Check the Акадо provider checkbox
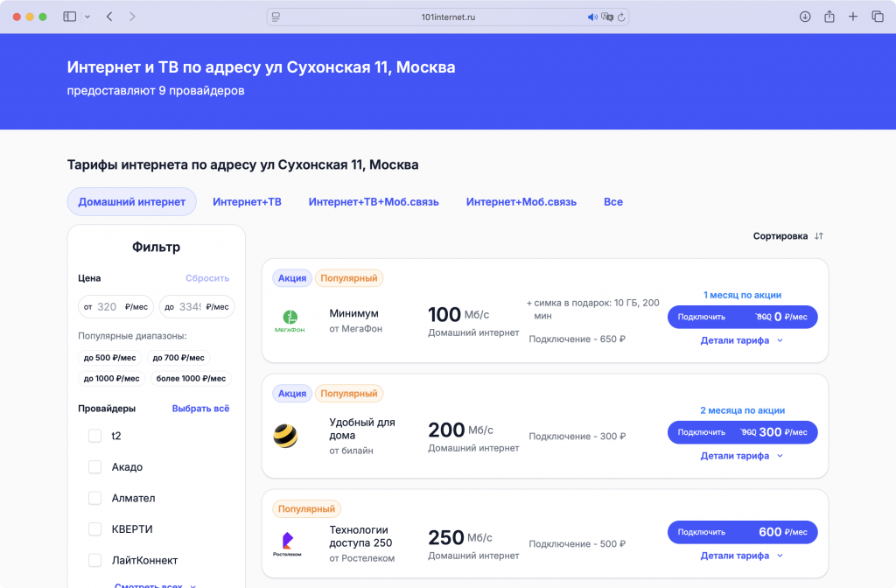This screenshot has width=896, height=588. point(94,467)
